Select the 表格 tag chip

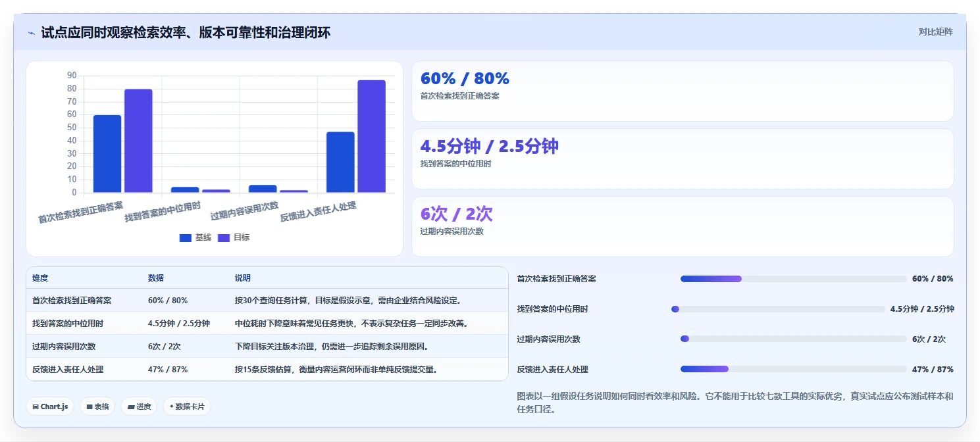click(97, 406)
